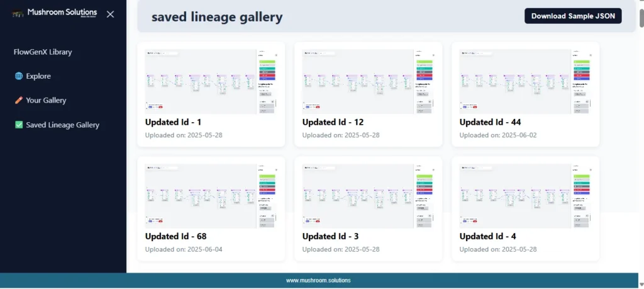The height and width of the screenshot is (289, 644).
Task: Go to Your Gallery section
Action: click(46, 100)
